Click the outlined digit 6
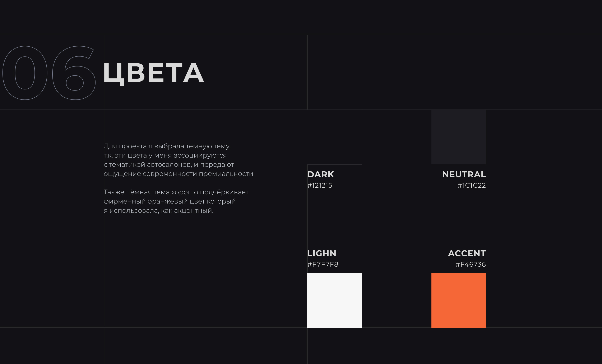Screen dimensions: 602x364 tap(74, 73)
